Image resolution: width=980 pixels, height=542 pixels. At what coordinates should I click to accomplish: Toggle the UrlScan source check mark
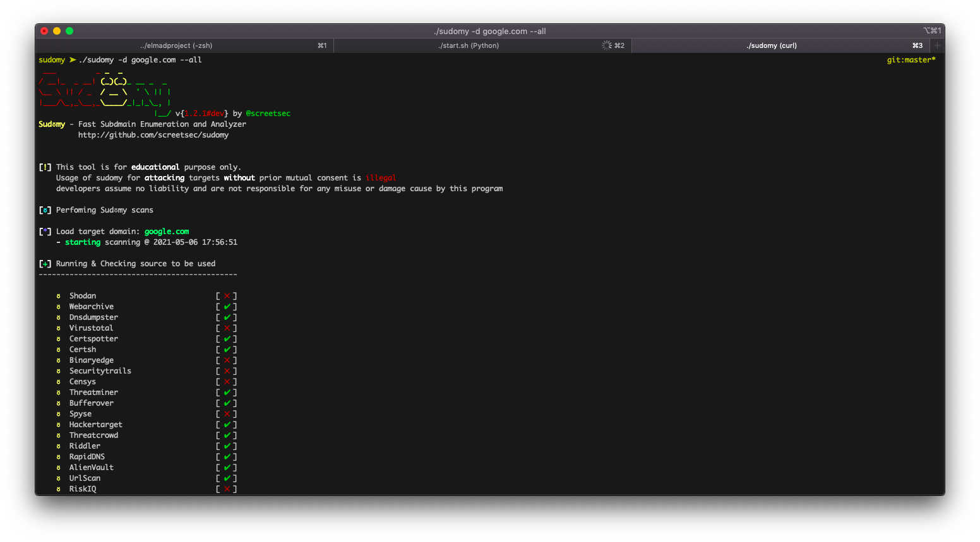pos(227,478)
